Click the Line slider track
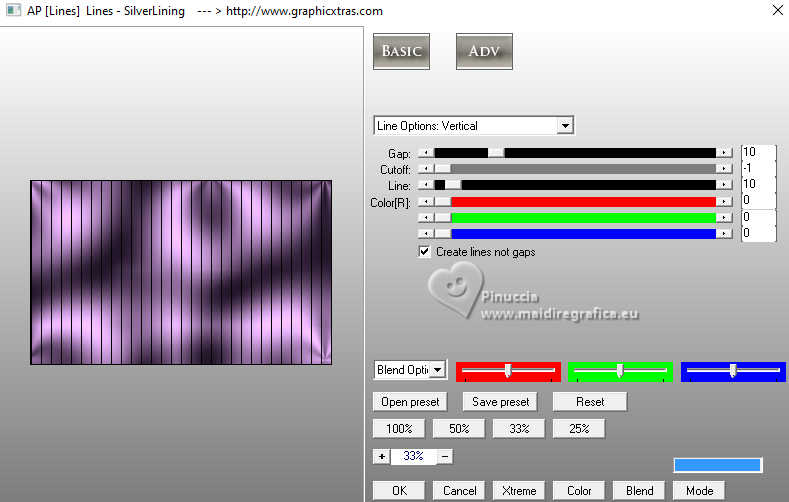This screenshot has width=789, height=502. tap(575, 185)
